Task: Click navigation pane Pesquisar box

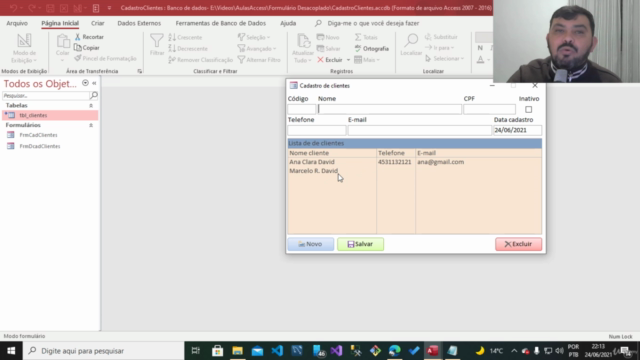Action: 45,96
